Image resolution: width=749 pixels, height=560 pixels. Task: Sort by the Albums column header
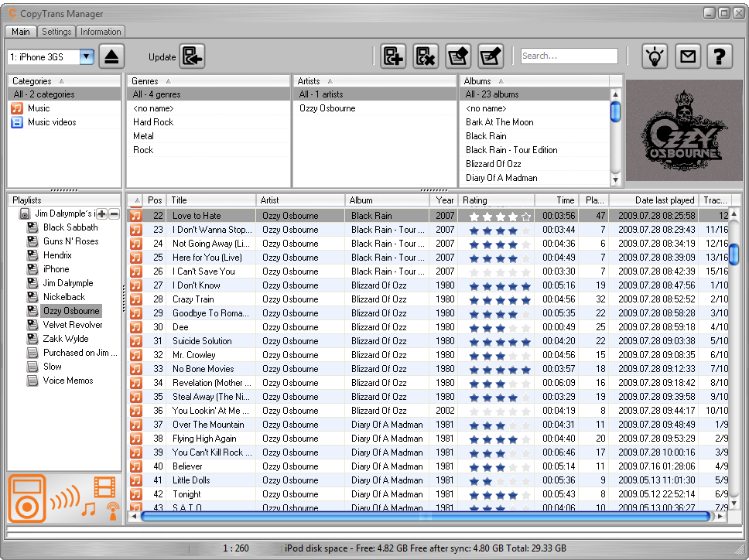pyautogui.click(x=535, y=81)
